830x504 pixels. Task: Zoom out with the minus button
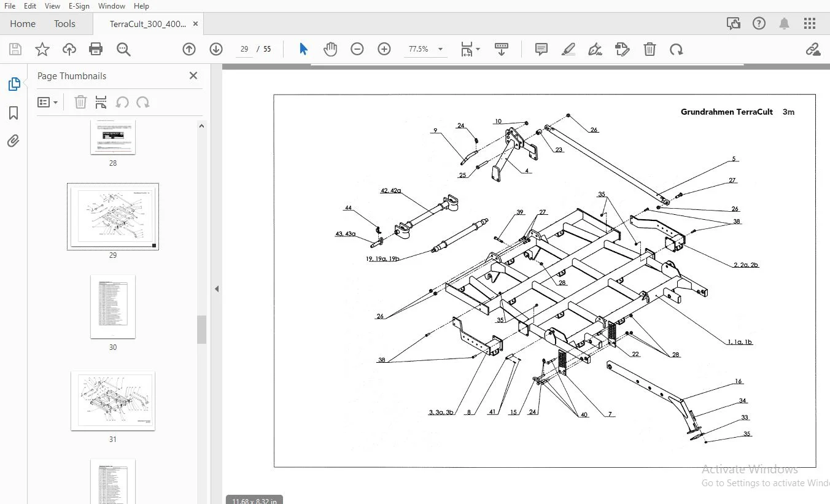[x=357, y=49]
